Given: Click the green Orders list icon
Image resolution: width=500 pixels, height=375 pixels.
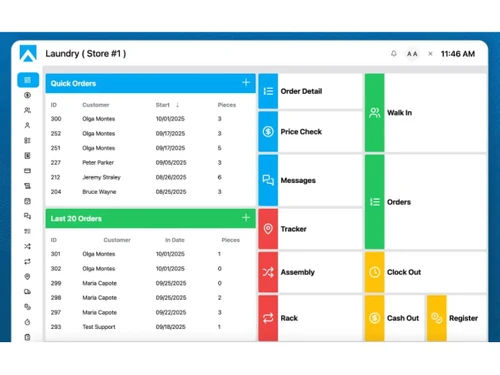Looking at the screenshot, I should pyautogui.click(x=375, y=202).
